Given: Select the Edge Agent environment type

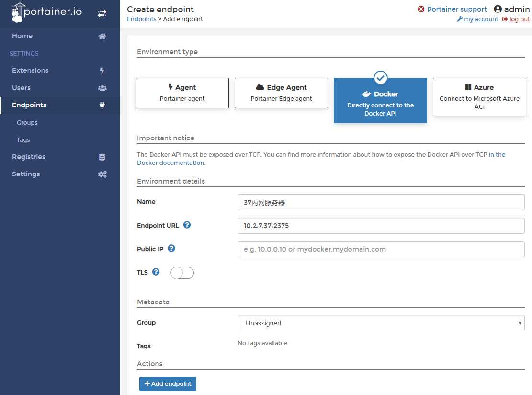Looking at the screenshot, I should [x=281, y=93].
